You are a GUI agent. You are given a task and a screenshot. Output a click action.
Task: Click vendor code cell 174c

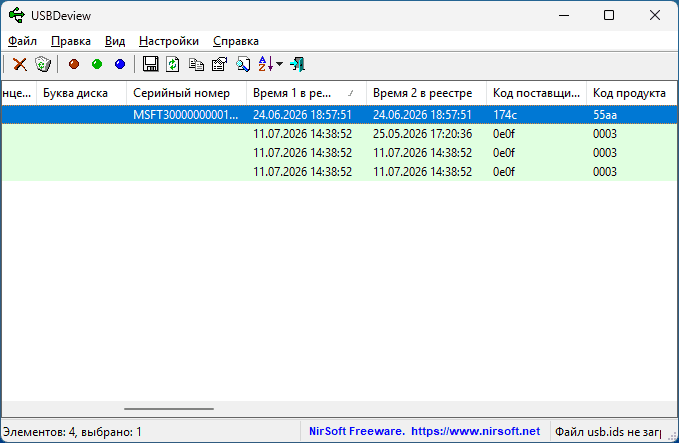click(x=505, y=115)
